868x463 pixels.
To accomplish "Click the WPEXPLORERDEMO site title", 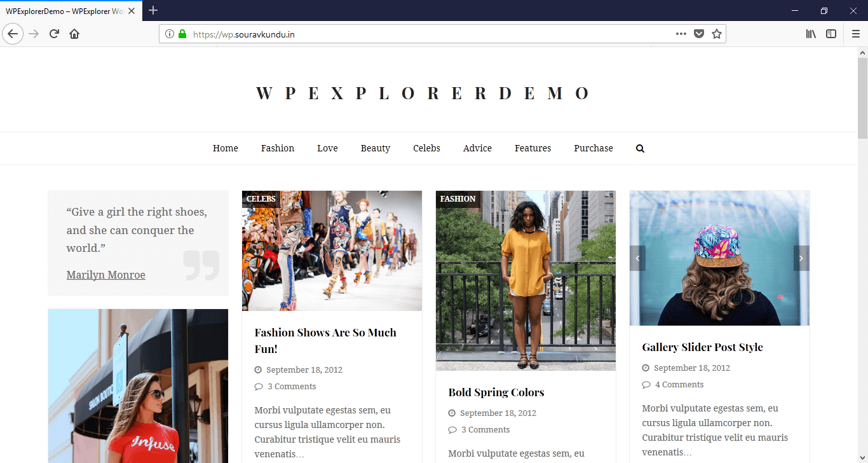I will [x=423, y=93].
